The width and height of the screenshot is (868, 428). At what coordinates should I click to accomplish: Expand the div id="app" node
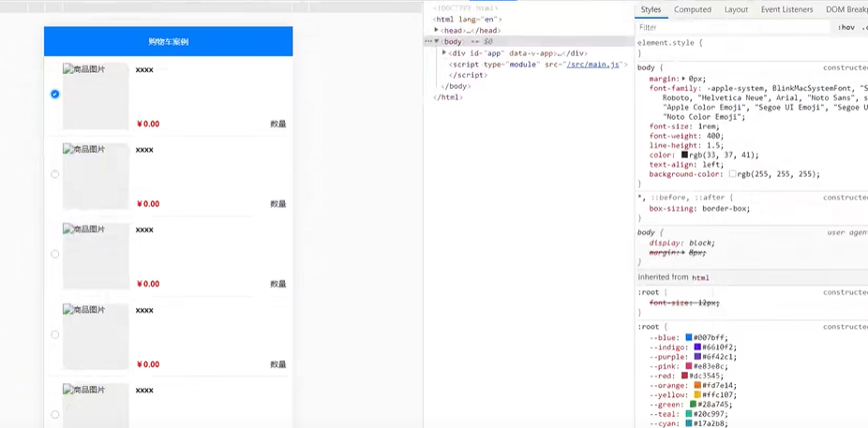tap(444, 53)
